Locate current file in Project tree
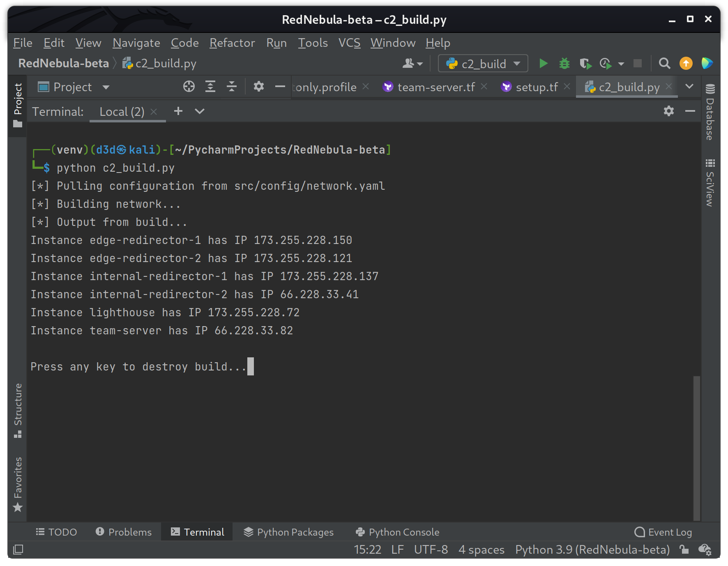Screen dimensions: 728x566 (189, 87)
